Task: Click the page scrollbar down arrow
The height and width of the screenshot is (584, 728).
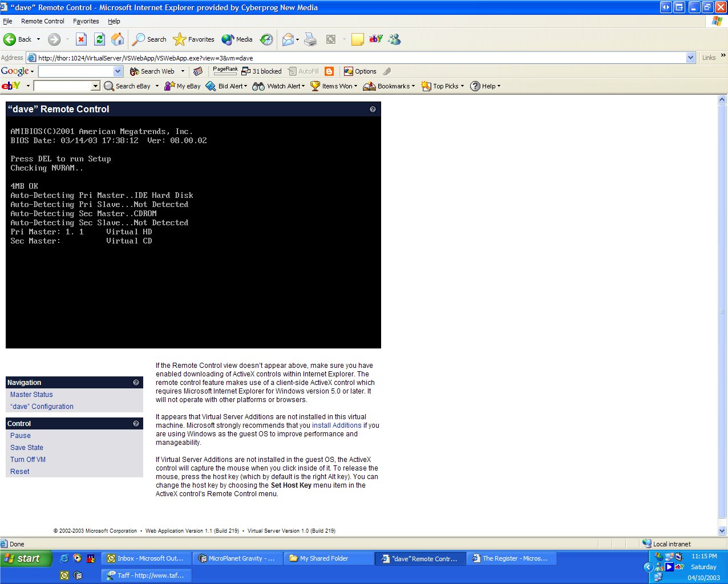Action: point(722,530)
